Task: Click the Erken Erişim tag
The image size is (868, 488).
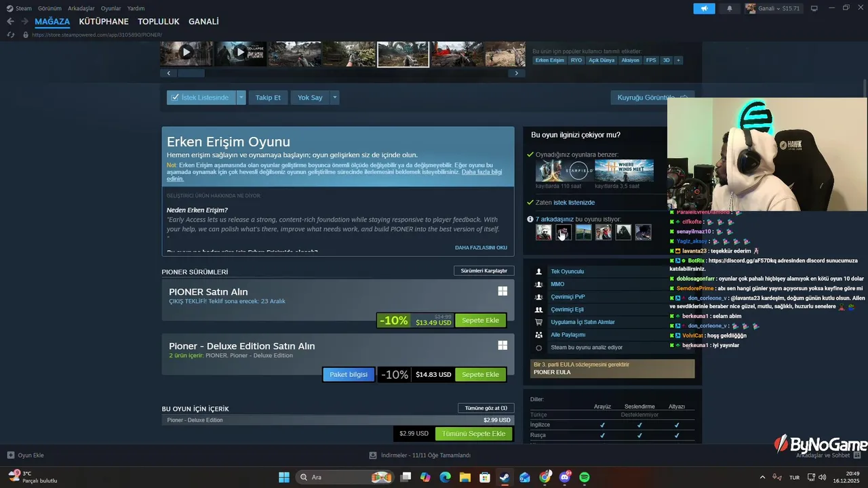Action: coord(549,60)
